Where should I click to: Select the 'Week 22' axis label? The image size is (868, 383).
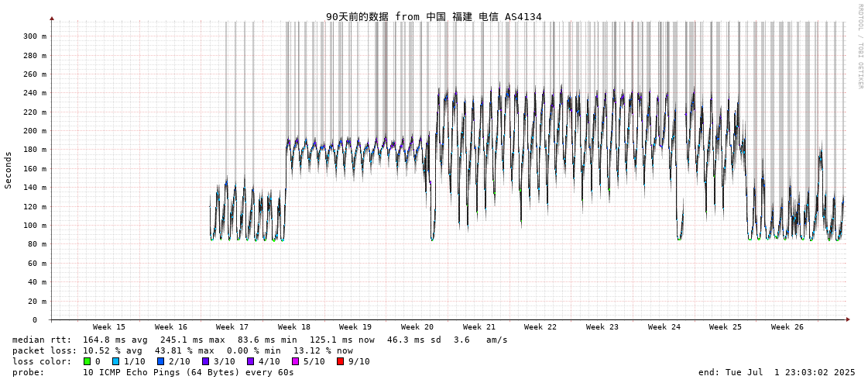tap(540, 327)
